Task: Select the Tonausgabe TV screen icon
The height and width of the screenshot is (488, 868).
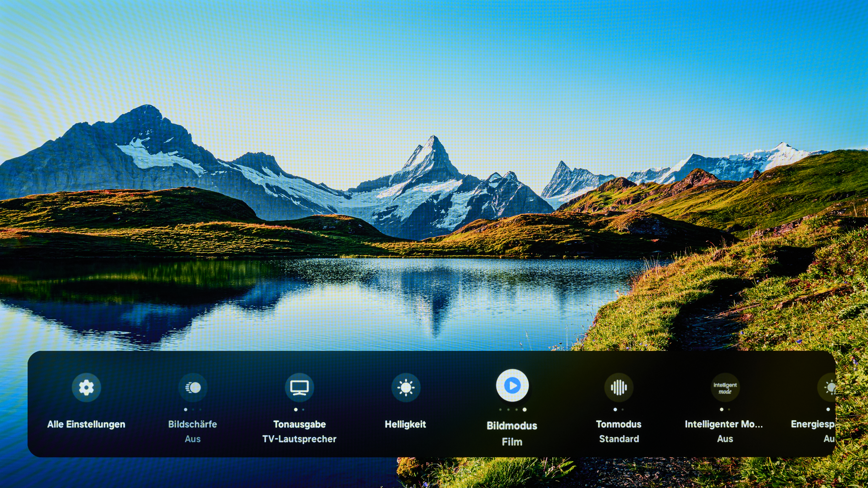Action: coord(299,387)
